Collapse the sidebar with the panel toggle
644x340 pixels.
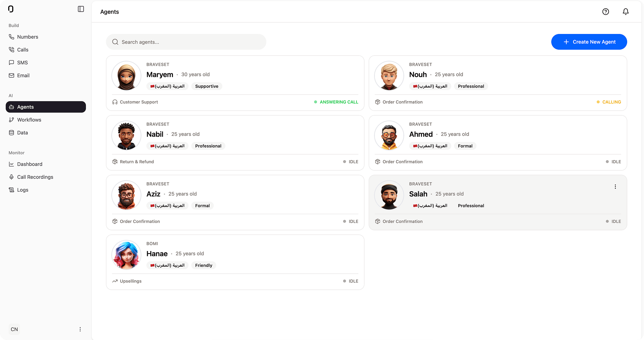point(81,9)
